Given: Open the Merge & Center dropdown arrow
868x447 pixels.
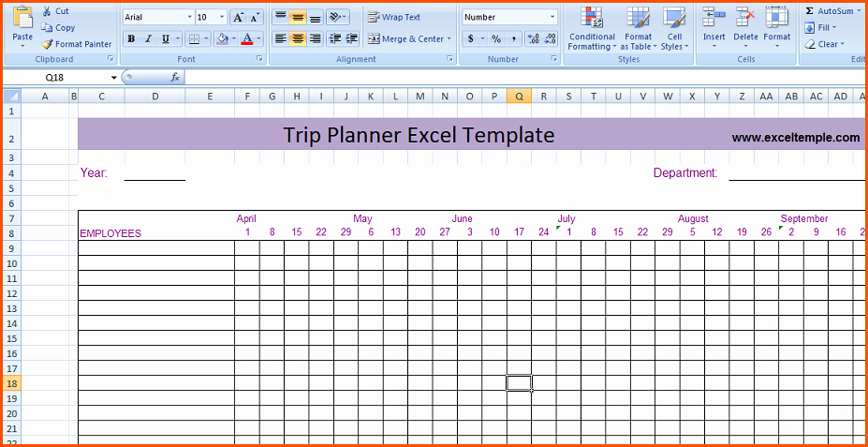Looking at the screenshot, I should (x=449, y=38).
